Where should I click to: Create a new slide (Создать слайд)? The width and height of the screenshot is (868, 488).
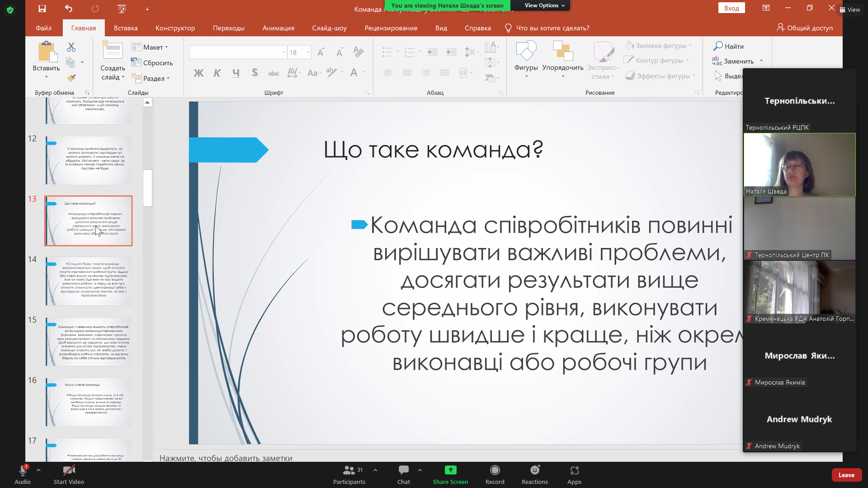point(113,60)
